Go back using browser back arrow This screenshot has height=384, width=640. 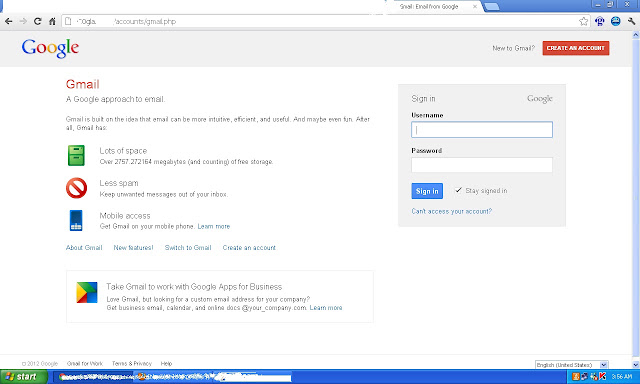click(9, 21)
